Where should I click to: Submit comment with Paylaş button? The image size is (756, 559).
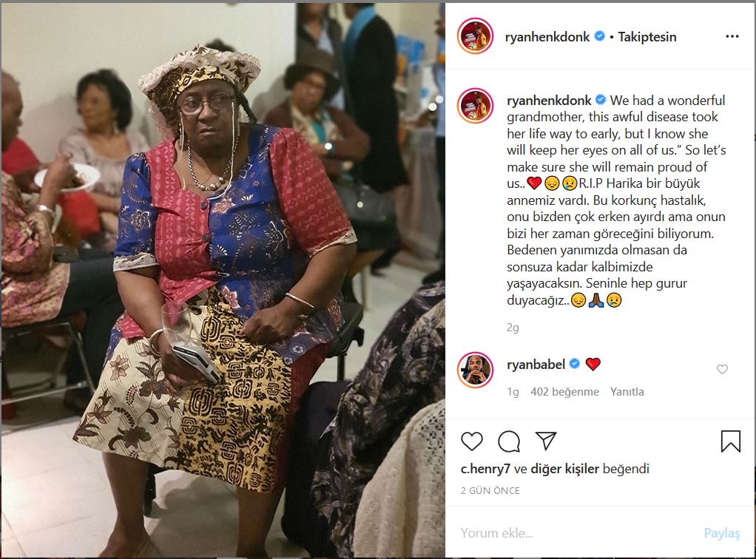[x=722, y=533]
